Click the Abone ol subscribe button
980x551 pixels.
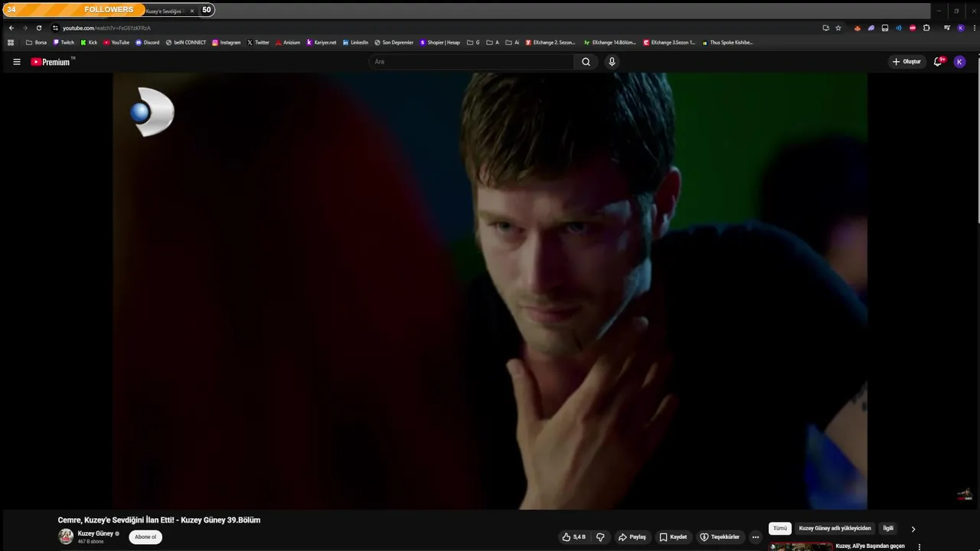[x=145, y=537]
